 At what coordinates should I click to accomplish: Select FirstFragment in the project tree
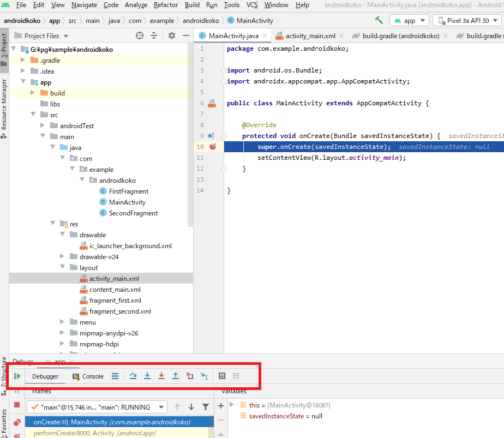tap(129, 191)
